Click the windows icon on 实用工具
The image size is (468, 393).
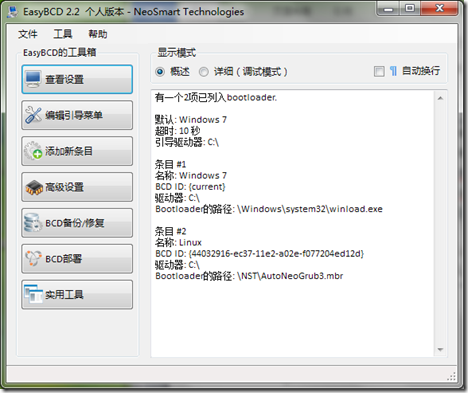[x=33, y=294]
